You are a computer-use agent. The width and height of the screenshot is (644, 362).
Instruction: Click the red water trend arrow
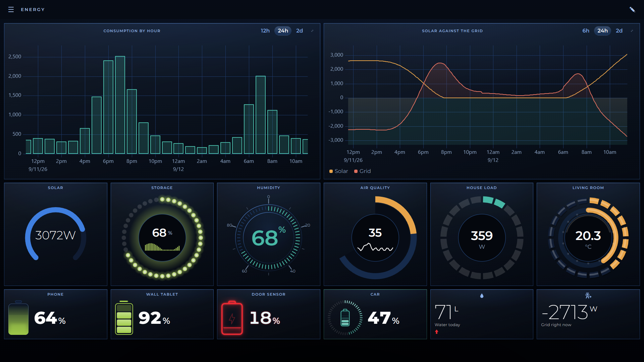[437, 332]
